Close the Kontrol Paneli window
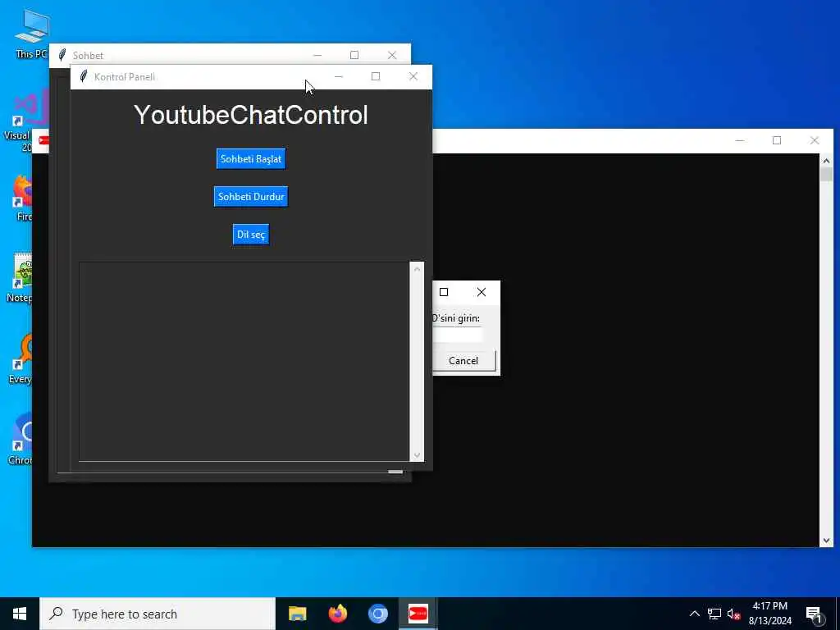This screenshot has width=840, height=630. click(413, 76)
